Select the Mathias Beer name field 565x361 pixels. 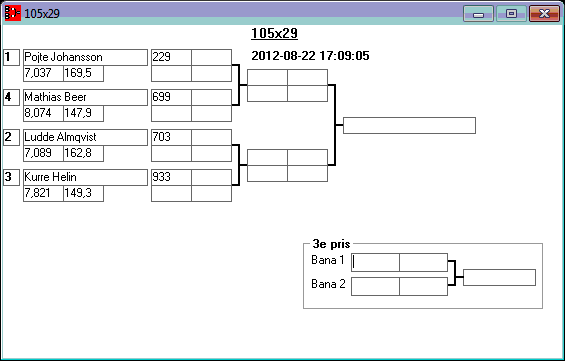pos(85,98)
